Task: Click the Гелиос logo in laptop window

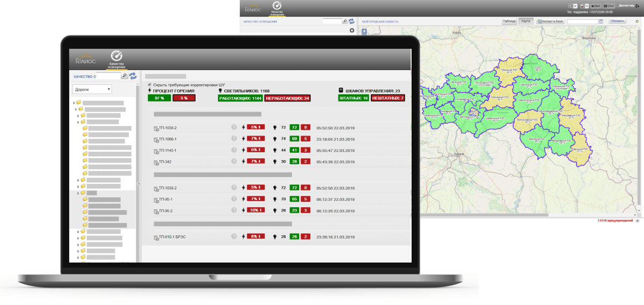Action: (86, 59)
